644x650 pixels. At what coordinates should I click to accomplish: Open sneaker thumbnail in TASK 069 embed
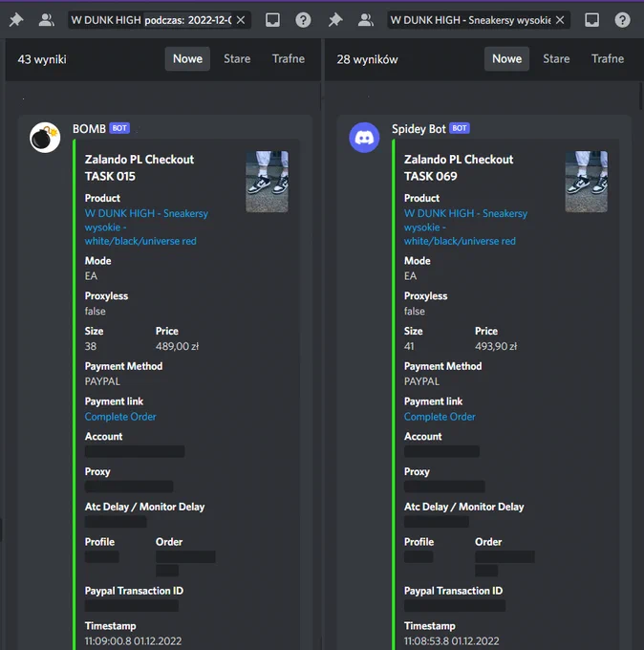pos(587,182)
